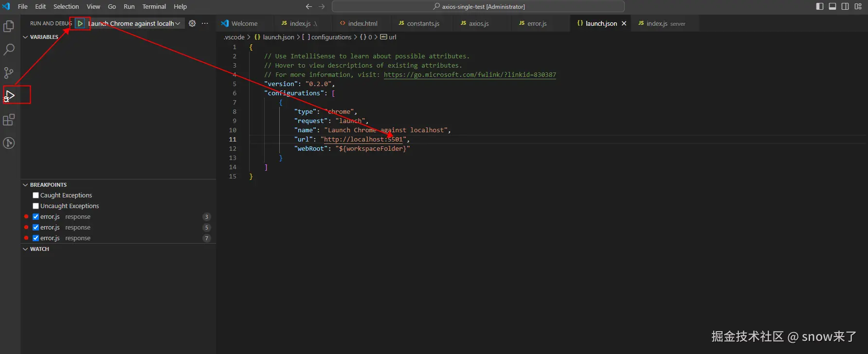Screen dimensions: 868x354
Task: Open the debug configuration dropdown
Action: 134,23
